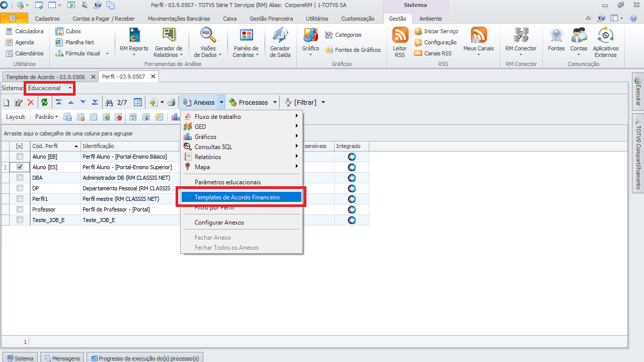Image resolution: width=644 pixels, height=362 pixels.
Task: Open the Mensagens panel button
Action: click(61, 358)
